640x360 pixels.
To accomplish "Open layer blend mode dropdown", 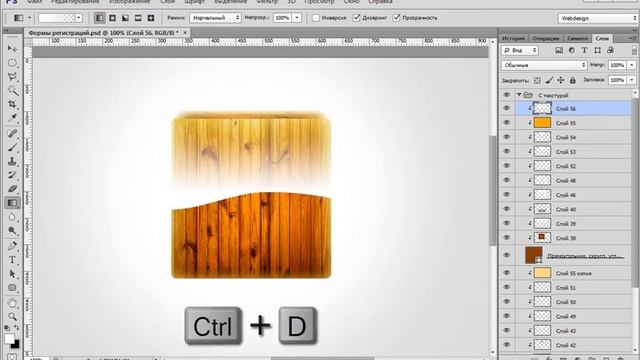I will tap(544, 65).
